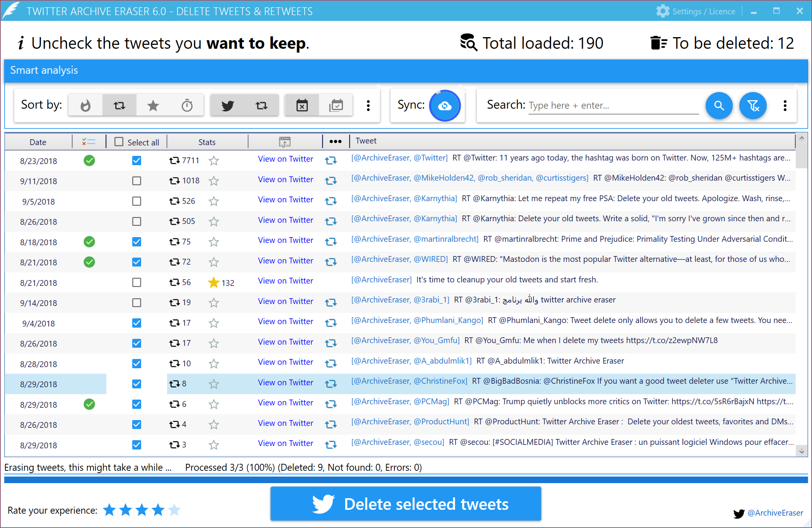Screen dimensions: 812x528
Task: Click retweet icon on @ProductHunt row
Action: pos(331,424)
